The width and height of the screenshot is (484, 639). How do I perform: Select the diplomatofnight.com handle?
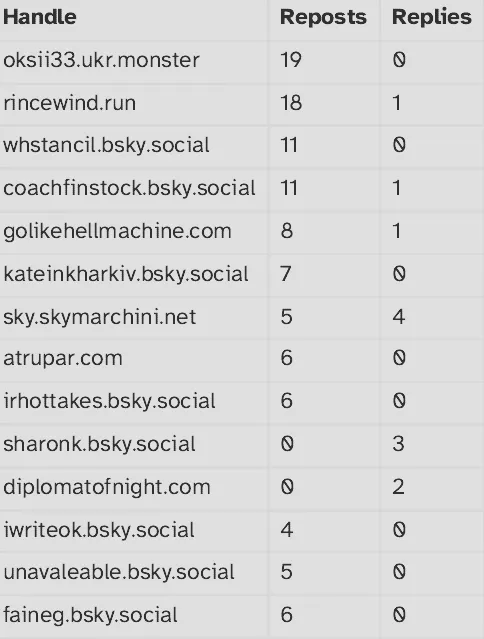pos(107,487)
